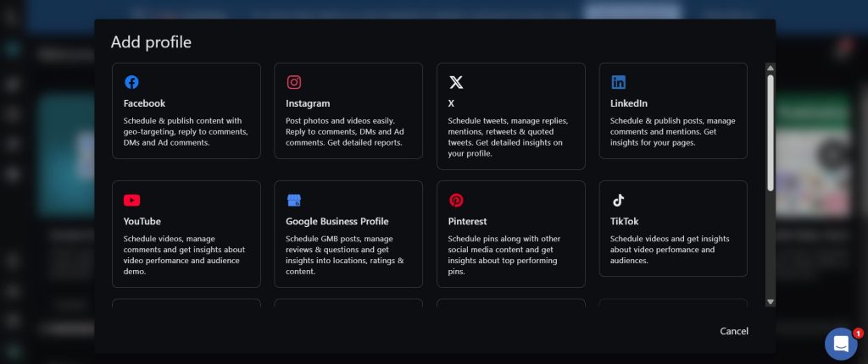Click the Pinterest logo icon
This screenshot has height=364, width=868.
click(456, 201)
